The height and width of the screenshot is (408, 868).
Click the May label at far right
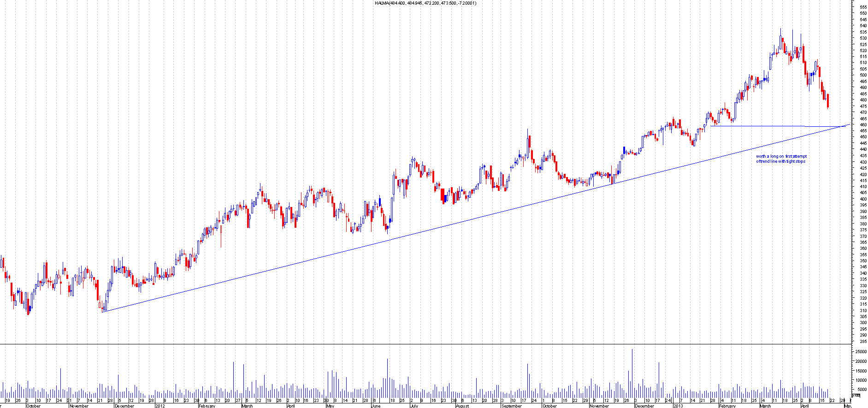click(x=847, y=406)
